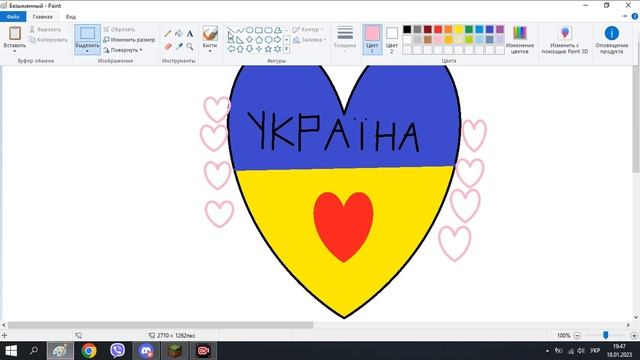Select the Pencil tool
Viewport: 640px width, 360px height.
[167, 34]
